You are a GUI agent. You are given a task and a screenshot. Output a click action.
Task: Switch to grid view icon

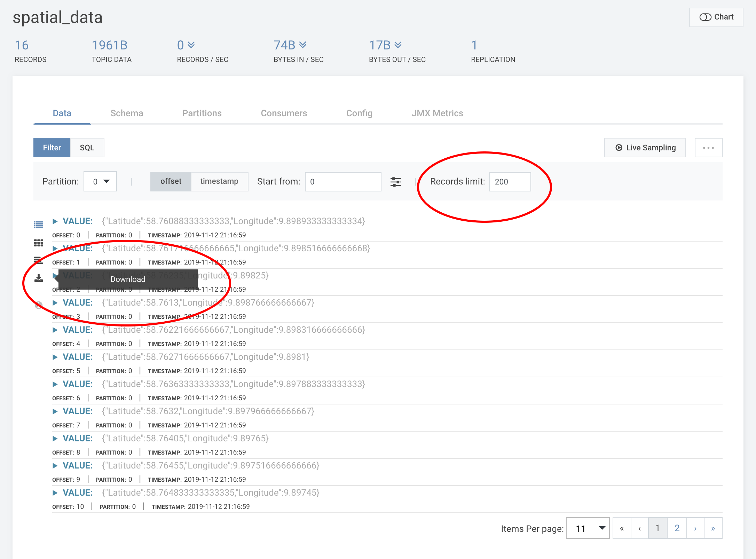(x=39, y=243)
